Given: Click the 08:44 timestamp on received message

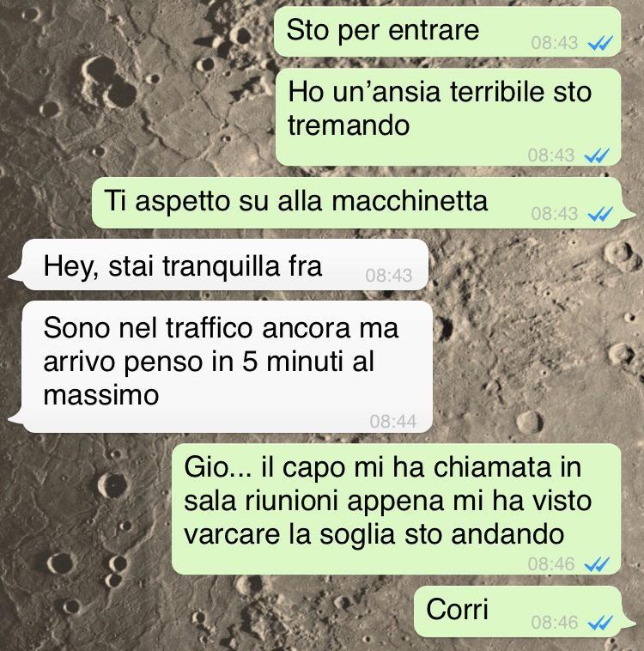Looking at the screenshot, I should 392,422.
